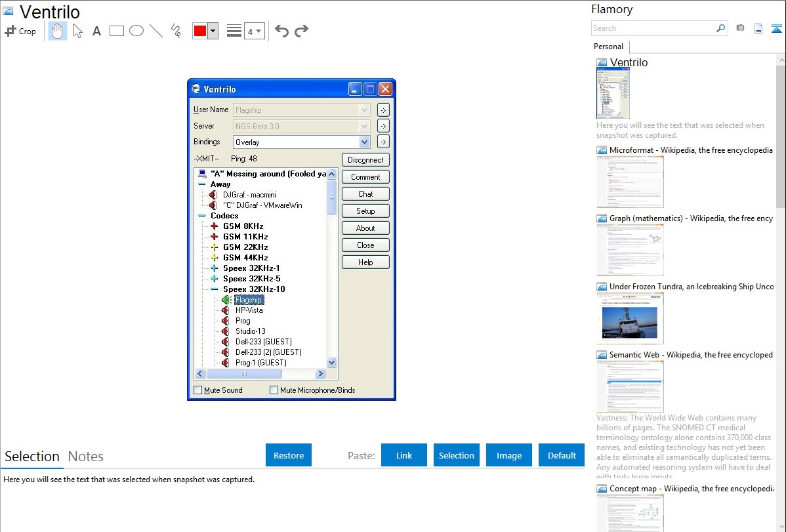
Task: Paste as Image
Action: click(x=508, y=455)
